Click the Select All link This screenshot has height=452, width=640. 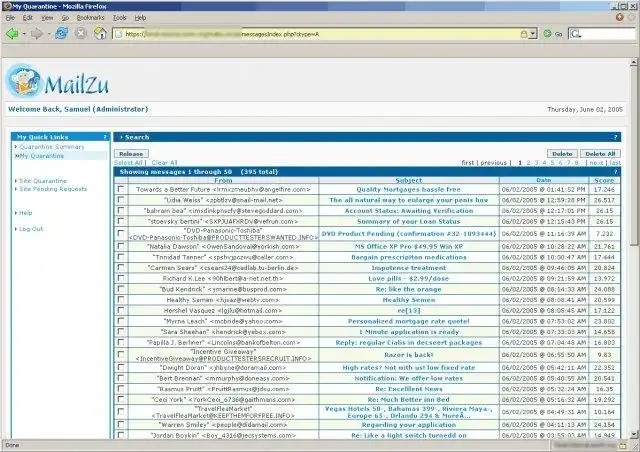pyautogui.click(x=128, y=163)
